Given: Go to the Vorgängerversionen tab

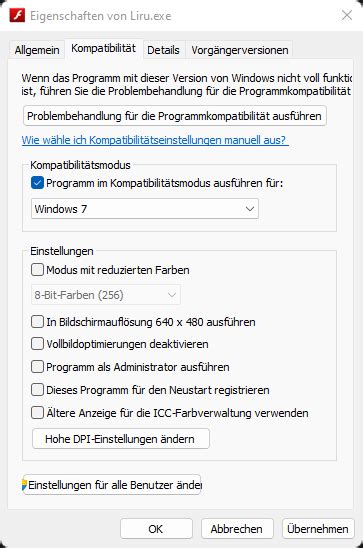Looking at the screenshot, I should (x=240, y=50).
